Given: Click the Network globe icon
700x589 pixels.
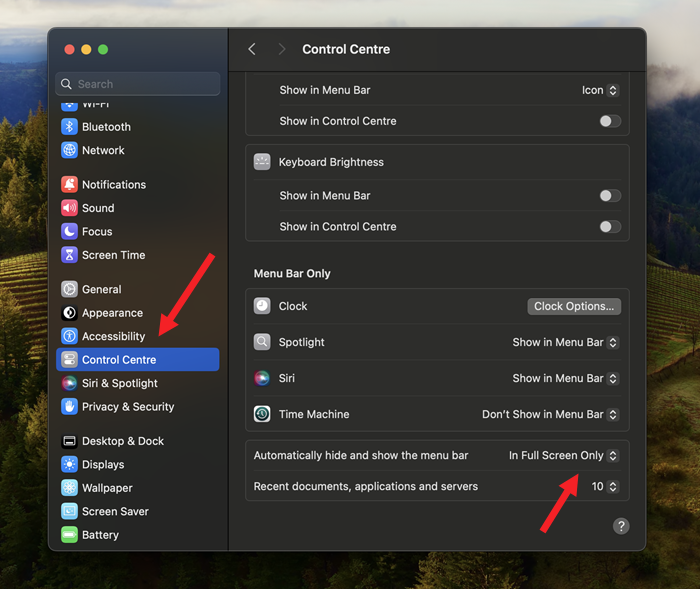Looking at the screenshot, I should point(69,150).
